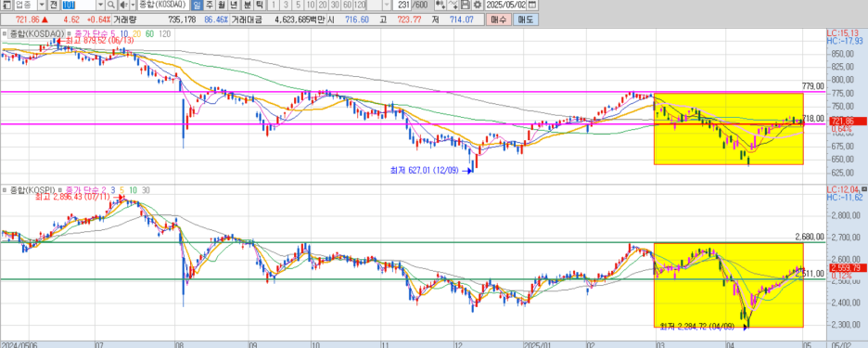The height and width of the screenshot is (348, 868).
Task: Select the 분 minute period tab
Action: (x=248, y=5)
